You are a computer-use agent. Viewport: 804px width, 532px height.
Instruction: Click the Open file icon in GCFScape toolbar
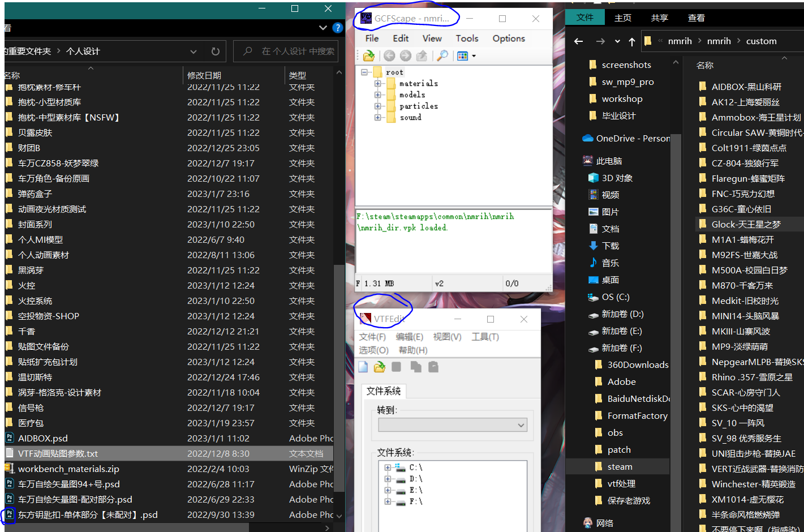pyautogui.click(x=369, y=55)
